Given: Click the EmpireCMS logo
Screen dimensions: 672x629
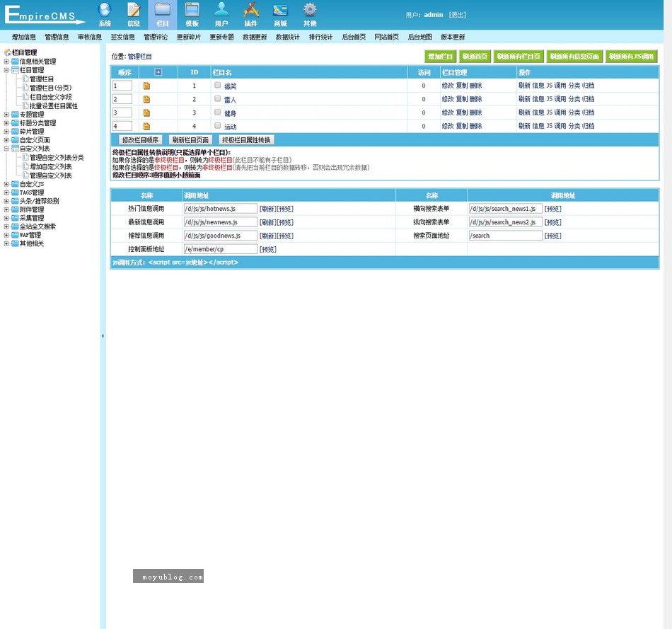Looking at the screenshot, I should point(44,15).
